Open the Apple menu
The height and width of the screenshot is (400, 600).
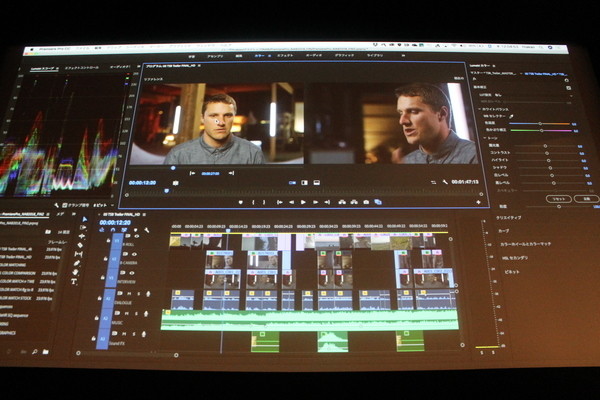coord(32,50)
